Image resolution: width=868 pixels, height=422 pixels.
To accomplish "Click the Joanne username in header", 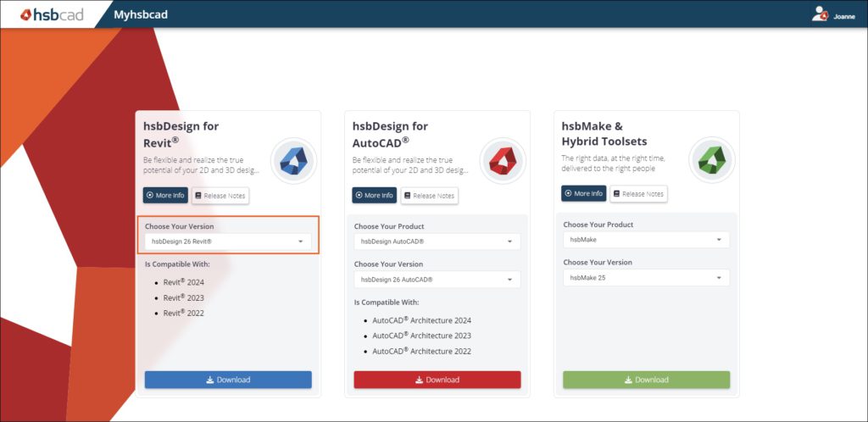I will (x=844, y=17).
